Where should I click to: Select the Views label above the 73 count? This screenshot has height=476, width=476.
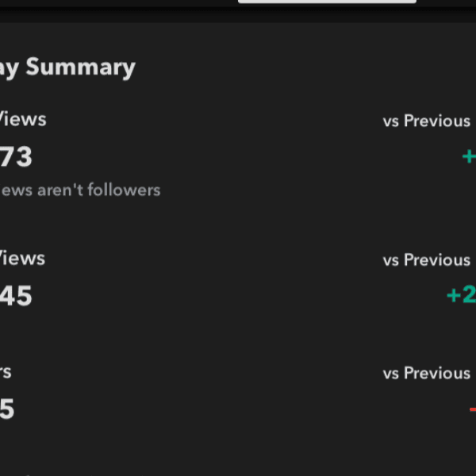click(x=22, y=120)
